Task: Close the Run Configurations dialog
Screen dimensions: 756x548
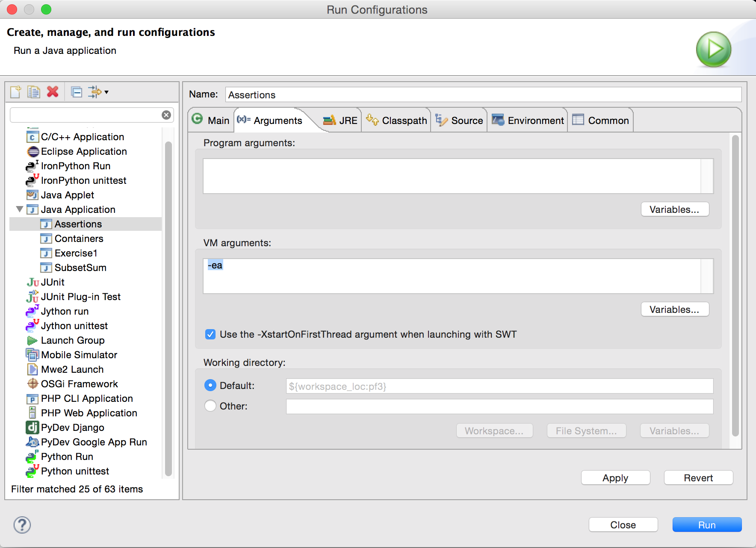Action: [623, 525]
